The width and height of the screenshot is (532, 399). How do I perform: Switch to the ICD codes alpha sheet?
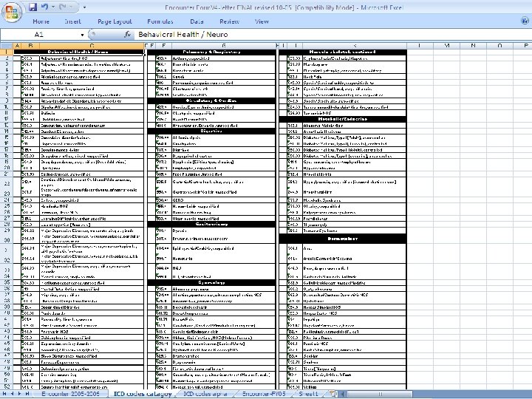pos(205,394)
